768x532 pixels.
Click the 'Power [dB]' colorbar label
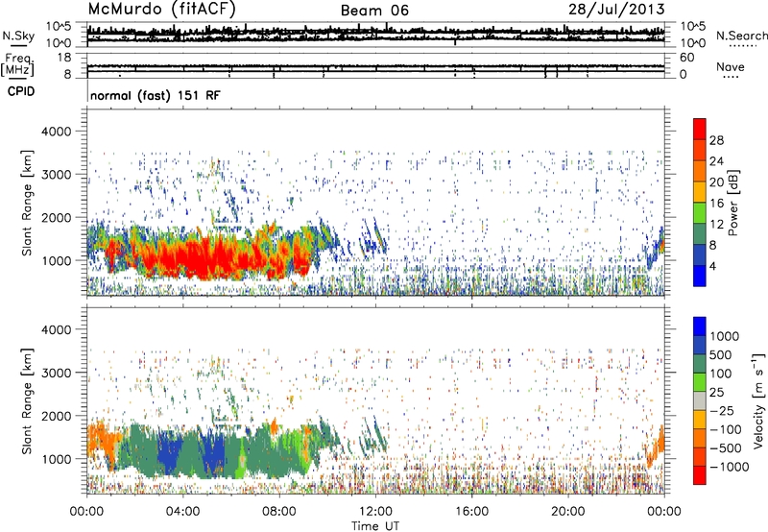coord(732,203)
